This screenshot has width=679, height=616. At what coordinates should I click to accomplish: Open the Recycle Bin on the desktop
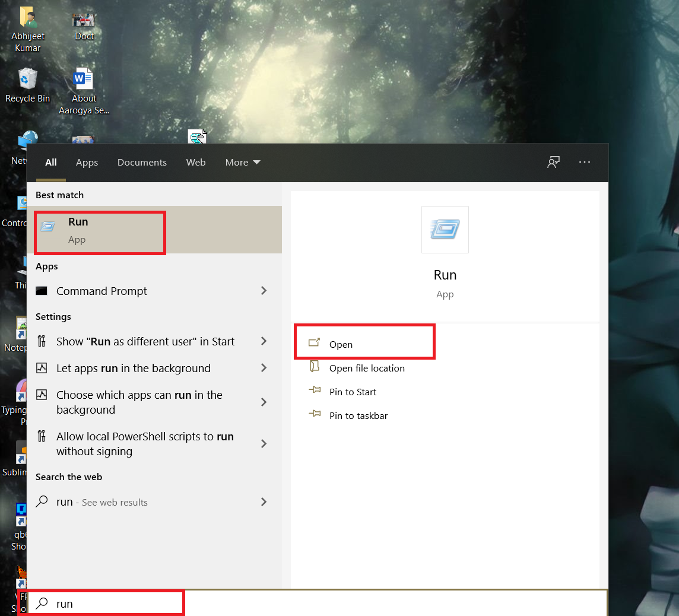point(27,83)
